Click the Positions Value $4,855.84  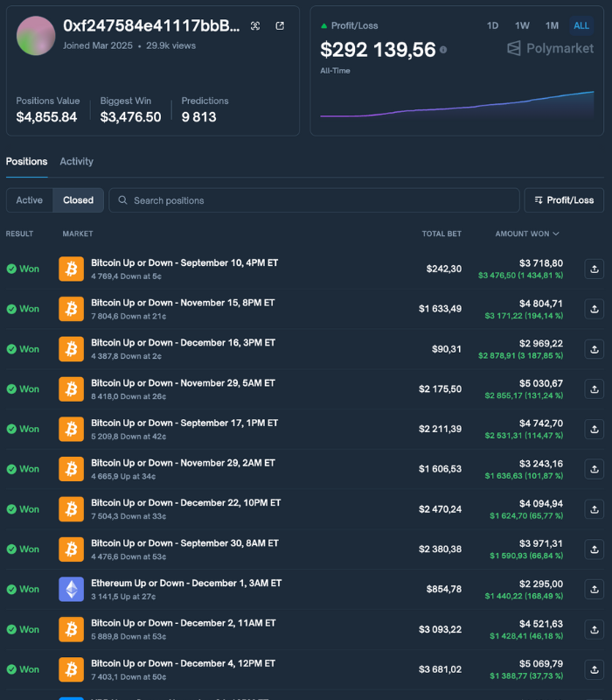[46, 117]
